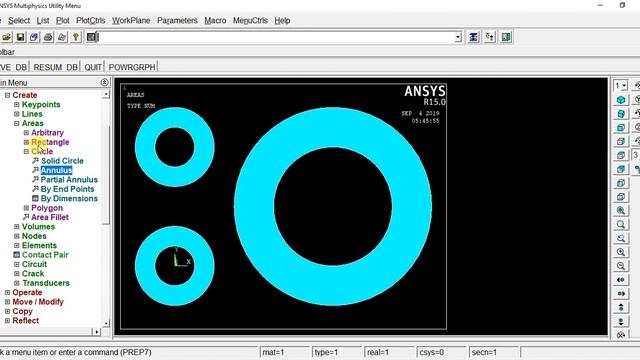Open the Select menu
Image resolution: width=640 pixels, height=360 pixels.
click(x=19, y=20)
